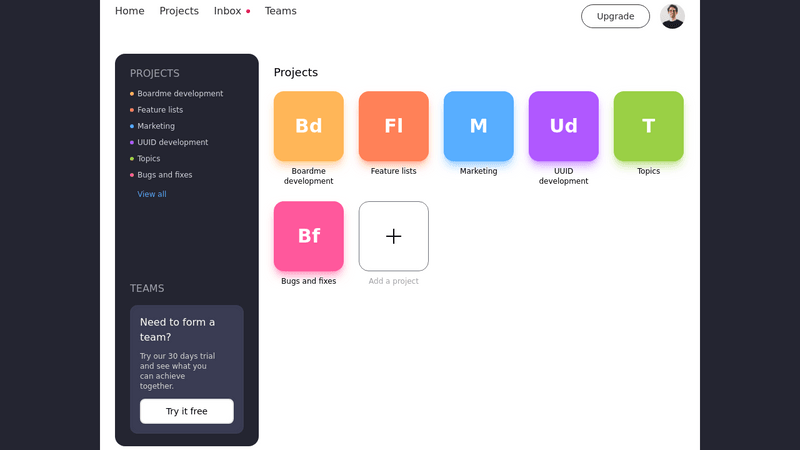Open the Bugs and fixes Bf tile

coord(309,236)
